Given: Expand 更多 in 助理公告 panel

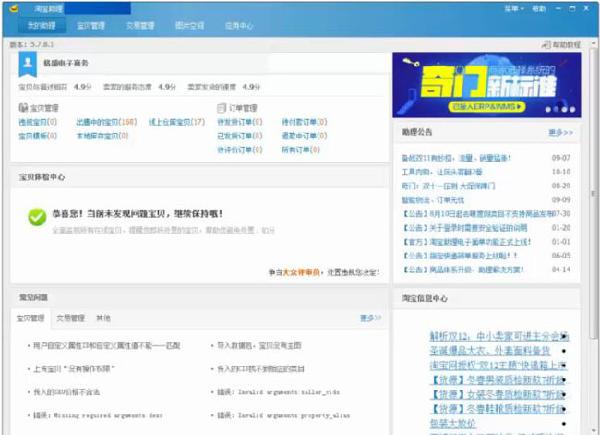Looking at the screenshot, I should pyautogui.click(x=560, y=133).
